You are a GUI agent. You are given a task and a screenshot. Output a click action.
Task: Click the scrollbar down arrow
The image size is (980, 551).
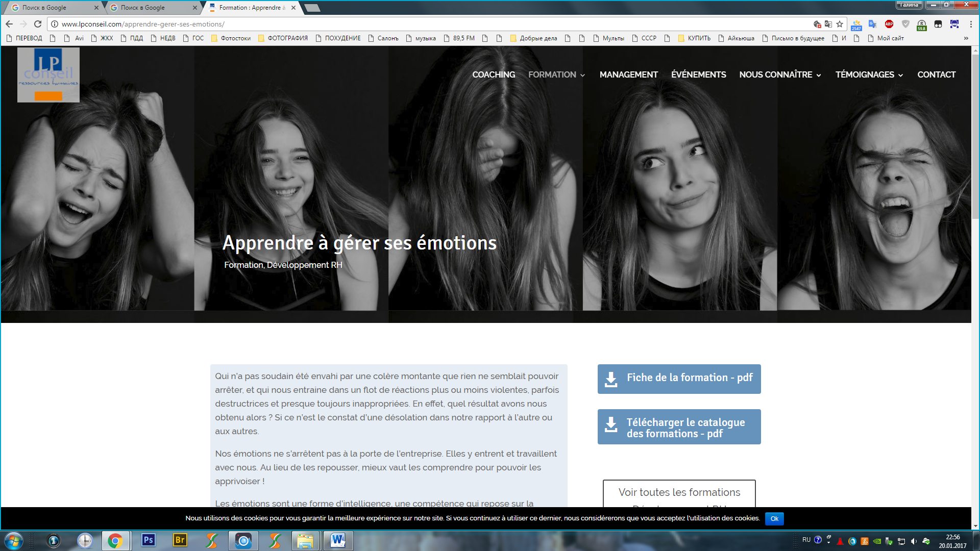(x=975, y=526)
